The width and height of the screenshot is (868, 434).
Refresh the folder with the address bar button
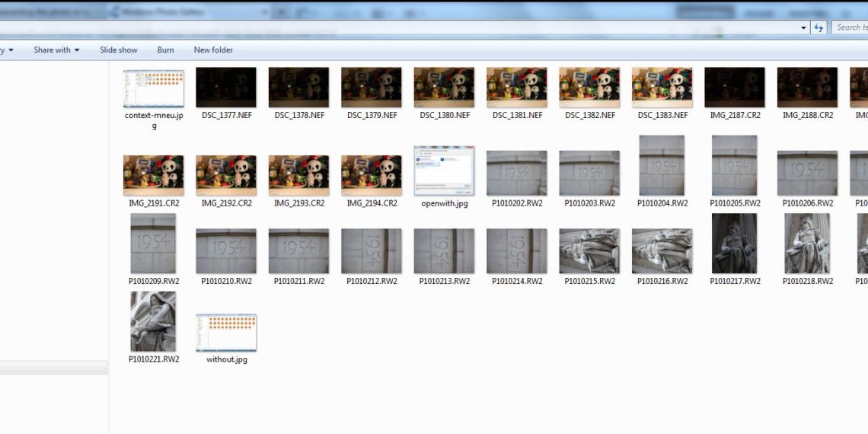coord(819,27)
